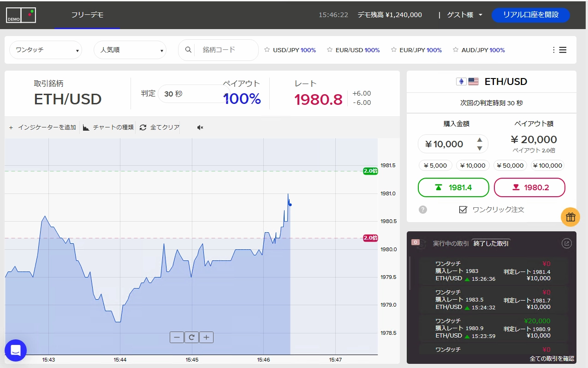Image resolution: width=588 pixels, height=368 pixels.
Task: Increase purchase amount with up arrow
Action: coord(480,140)
